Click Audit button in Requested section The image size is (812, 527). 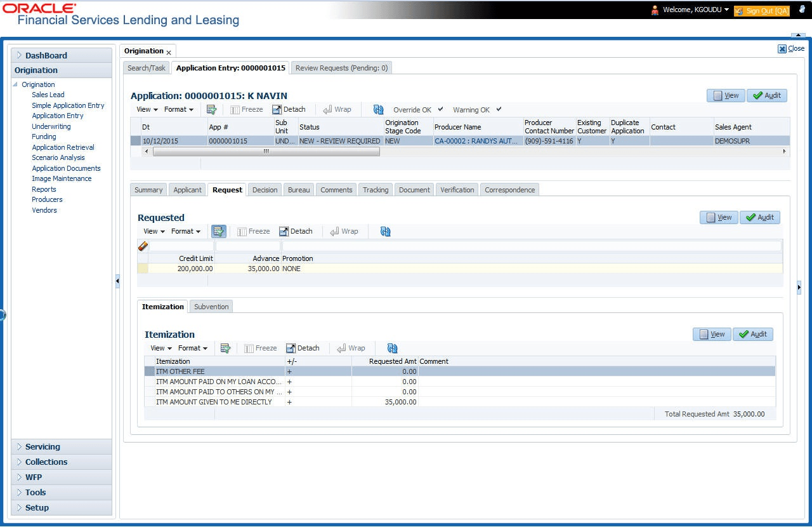760,217
